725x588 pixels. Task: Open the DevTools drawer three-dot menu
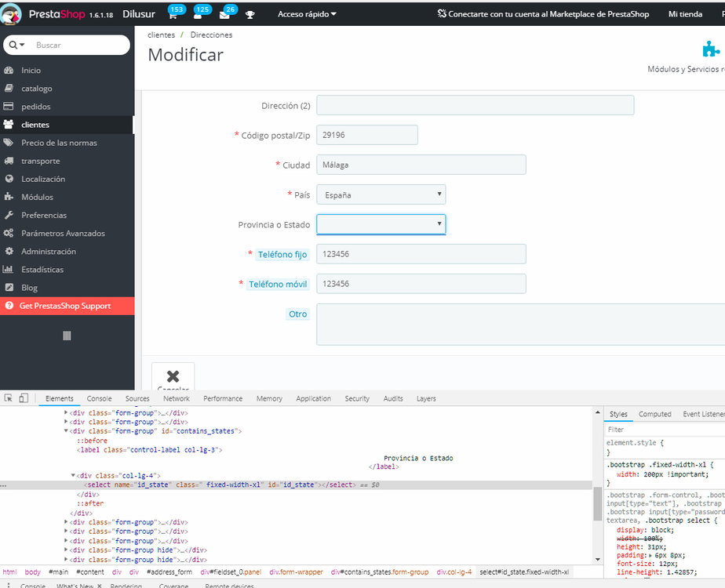(x=8, y=585)
